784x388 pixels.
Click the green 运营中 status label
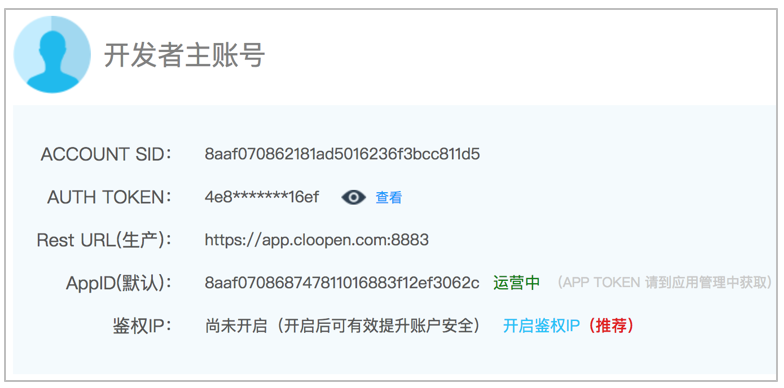pos(516,283)
